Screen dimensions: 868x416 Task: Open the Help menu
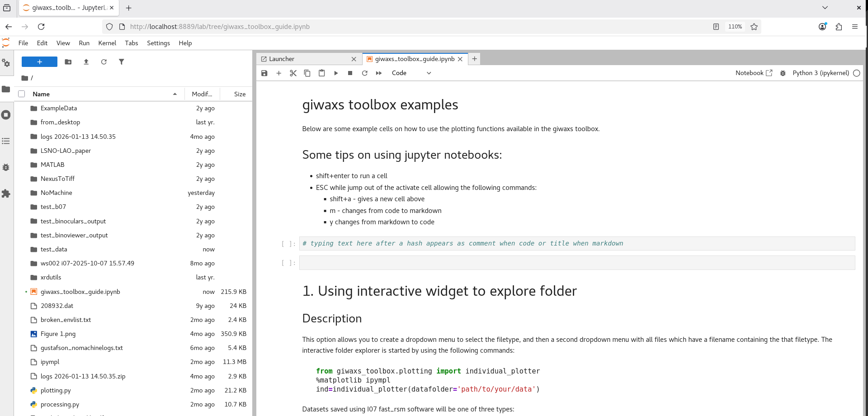185,43
